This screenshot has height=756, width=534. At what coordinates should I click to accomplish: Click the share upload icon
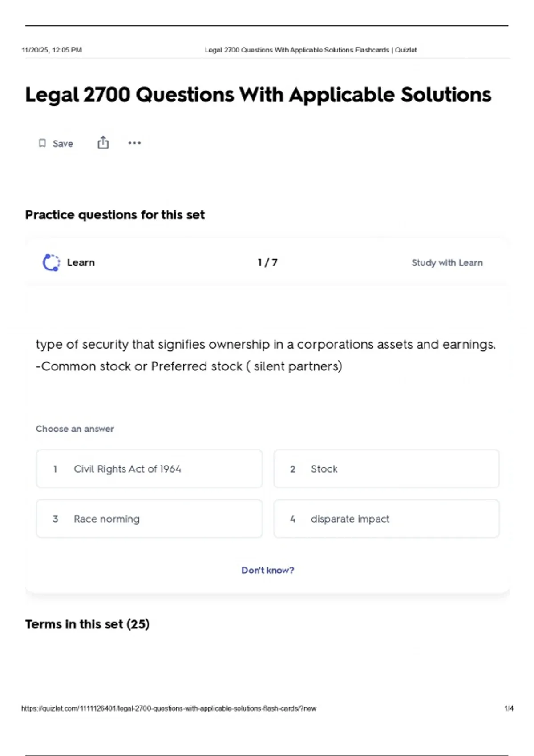click(x=103, y=142)
